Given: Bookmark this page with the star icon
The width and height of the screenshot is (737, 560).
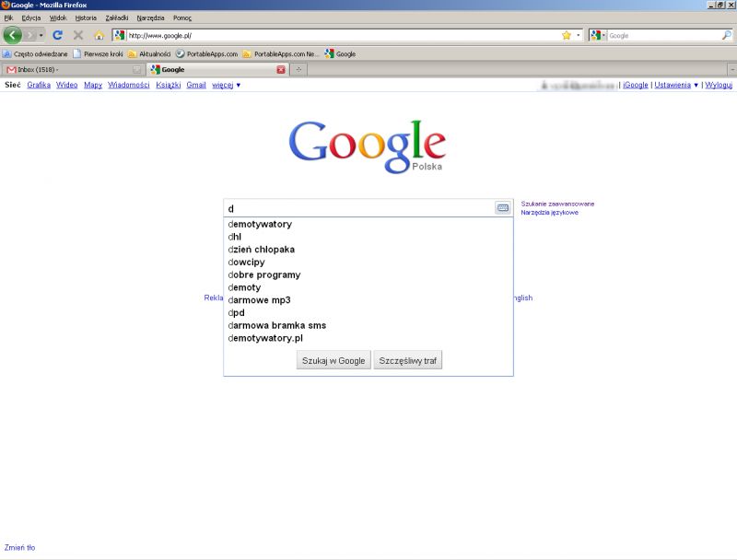Looking at the screenshot, I should tap(567, 35).
